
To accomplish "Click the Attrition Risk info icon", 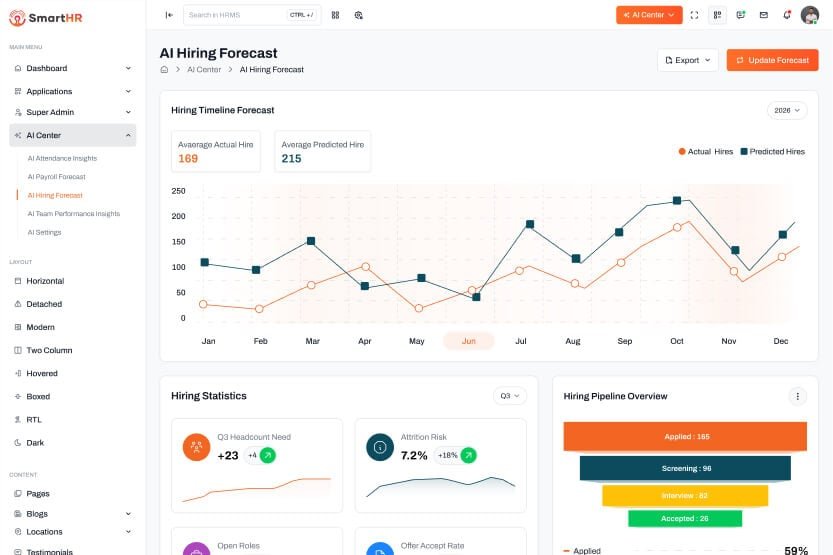I will (380, 447).
